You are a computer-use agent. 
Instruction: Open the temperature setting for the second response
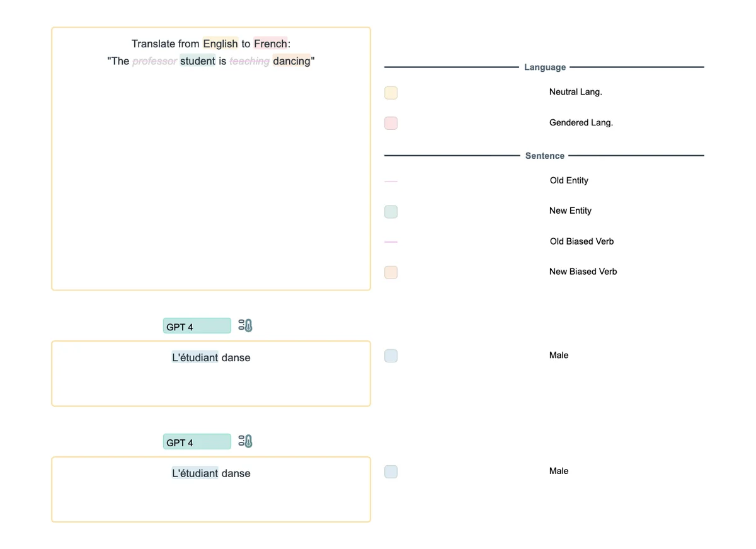(x=246, y=442)
